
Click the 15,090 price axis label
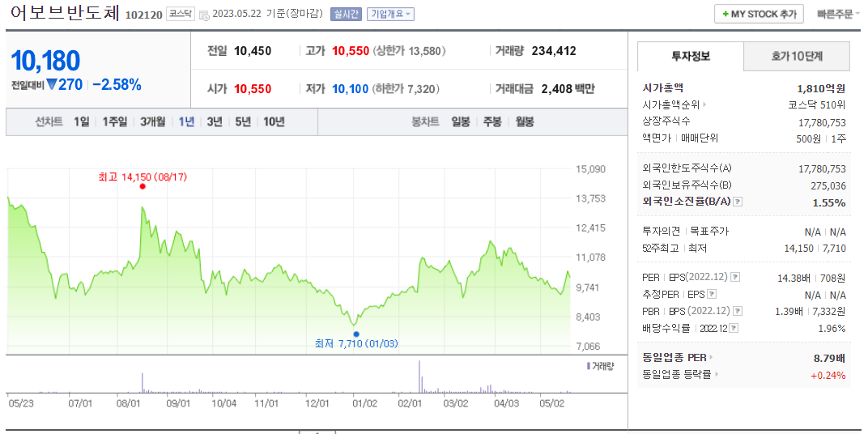[x=589, y=169]
